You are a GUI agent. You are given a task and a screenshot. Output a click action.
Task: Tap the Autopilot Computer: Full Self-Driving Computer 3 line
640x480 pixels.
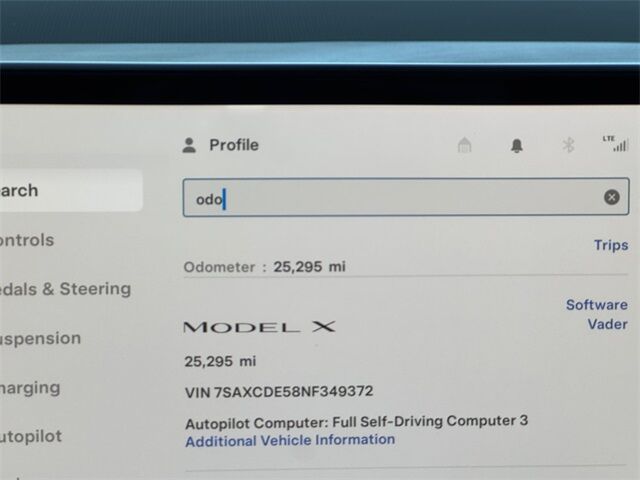pos(356,422)
